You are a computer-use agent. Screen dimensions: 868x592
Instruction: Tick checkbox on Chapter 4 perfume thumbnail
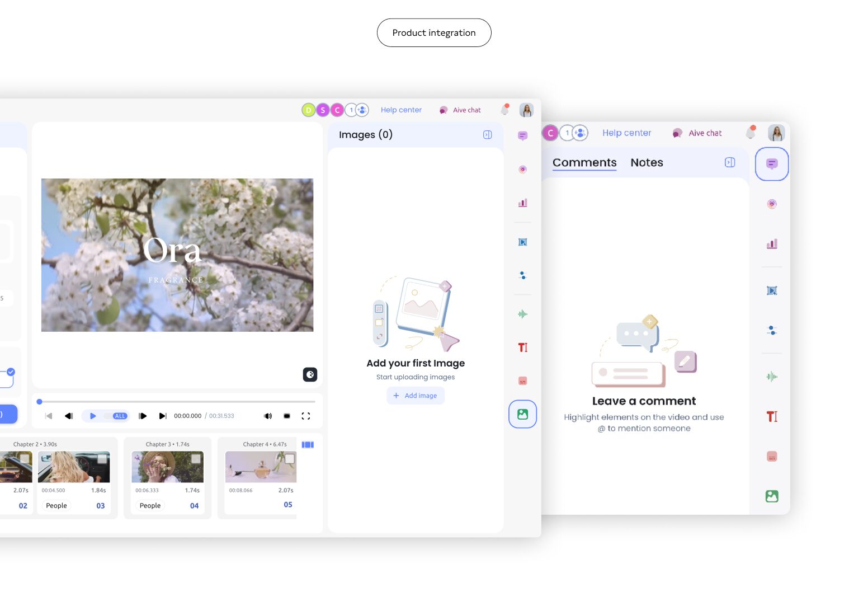click(x=290, y=459)
